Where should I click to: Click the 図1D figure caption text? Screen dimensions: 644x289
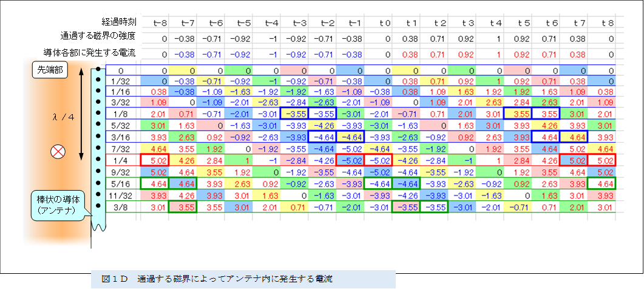[x=216, y=278]
